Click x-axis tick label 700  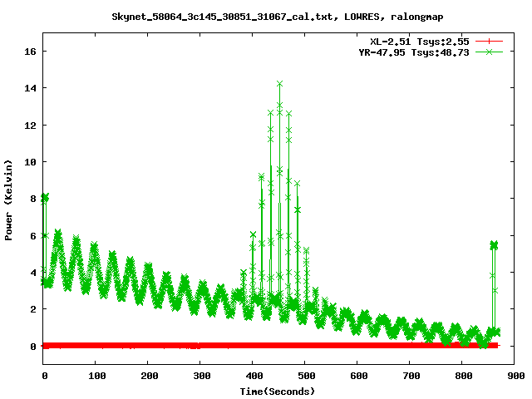point(411,376)
